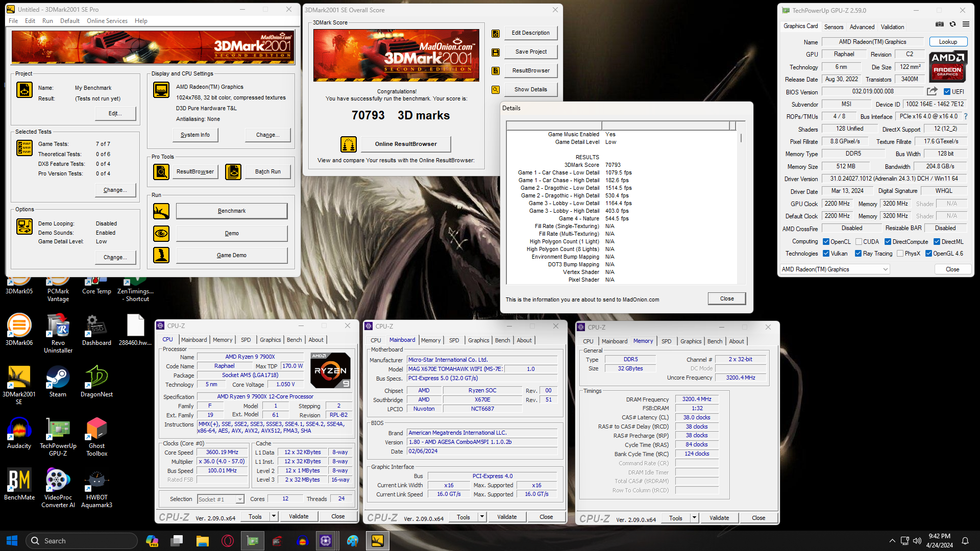Toggle the DirectML checkbox in GPU-Z

tap(937, 242)
